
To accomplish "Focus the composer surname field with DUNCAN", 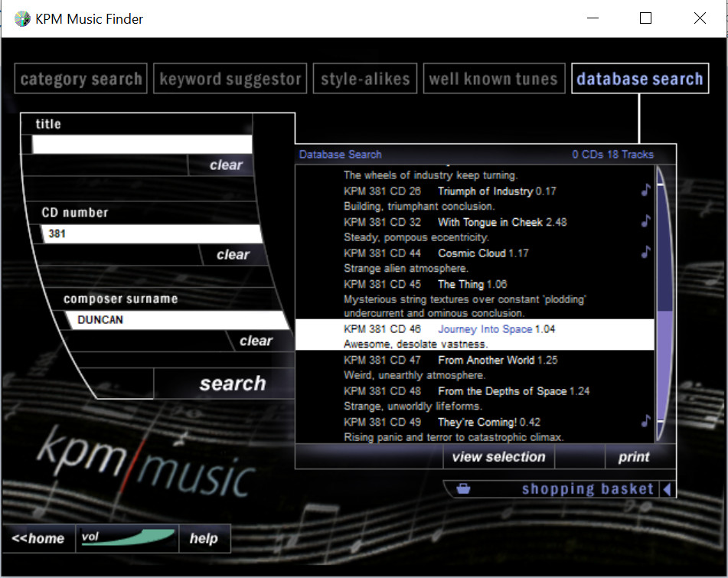I will click(178, 320).
